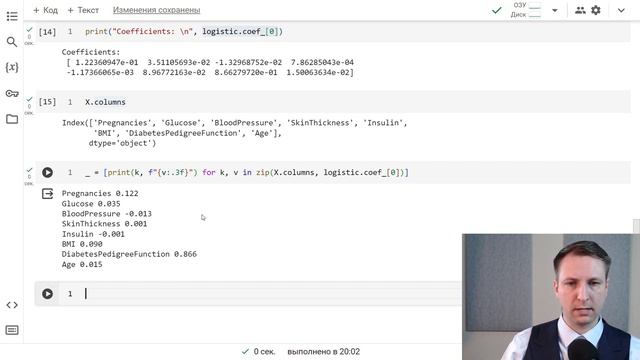Click the vertical scrollbar handle at right edge

coord(636,226)
